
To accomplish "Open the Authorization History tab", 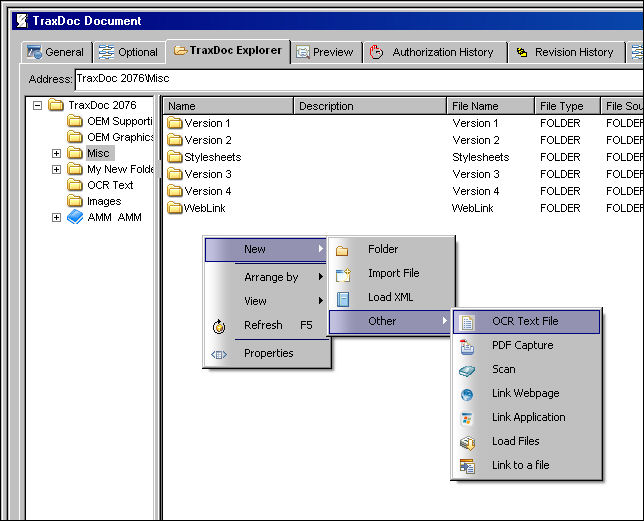I will (x=435, y=52).
